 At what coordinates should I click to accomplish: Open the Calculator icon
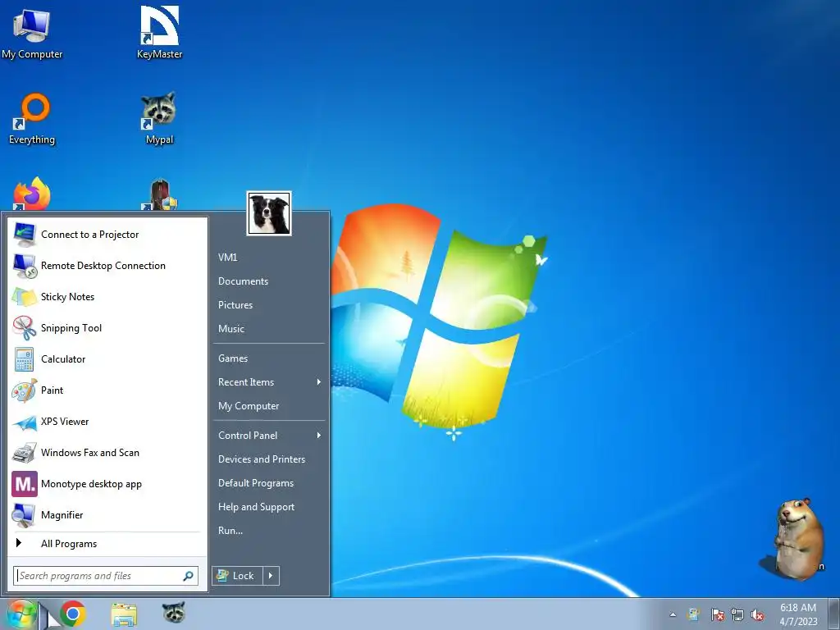point(25,359)
